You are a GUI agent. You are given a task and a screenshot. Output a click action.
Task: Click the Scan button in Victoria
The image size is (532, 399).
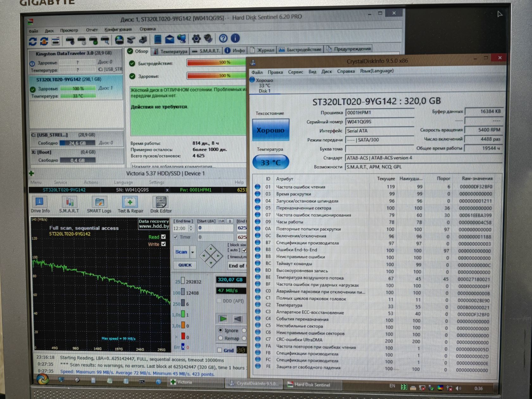[181, 252]
